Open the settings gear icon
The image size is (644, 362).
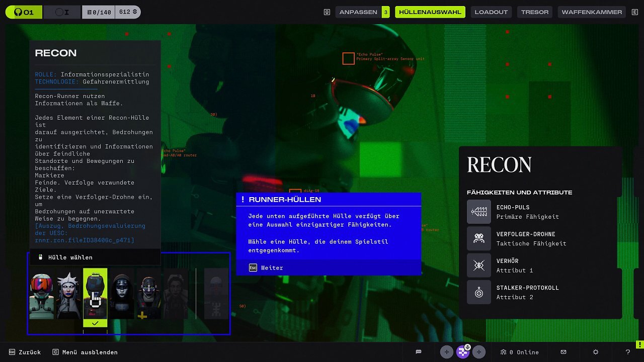coord(596,352)
